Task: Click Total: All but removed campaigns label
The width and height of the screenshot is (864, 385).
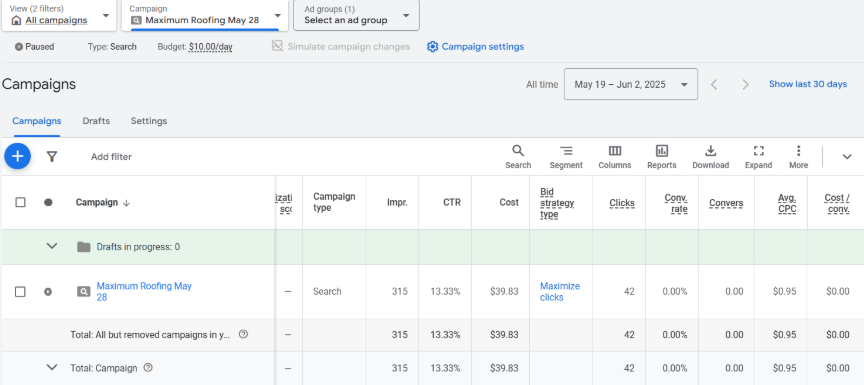Action: [x=150, y=334]
